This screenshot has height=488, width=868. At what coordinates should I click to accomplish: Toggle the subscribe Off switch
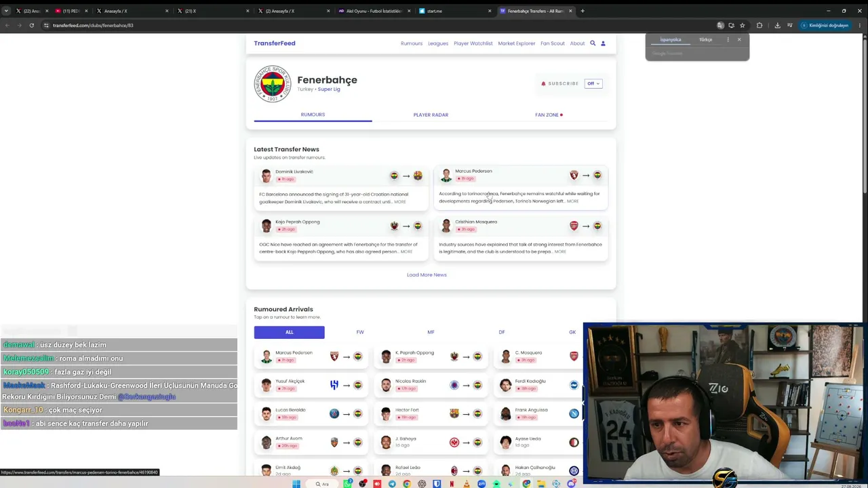click(x=593, y=83)
